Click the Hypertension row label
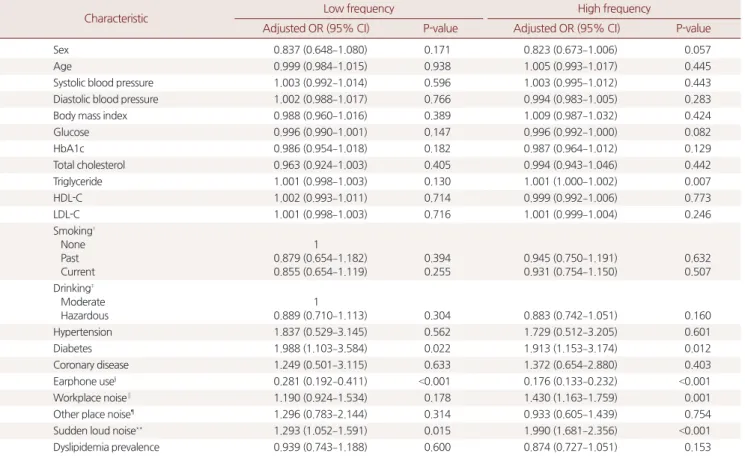This screenshot has width=745, height=456. pyautogui.click(x=82, y=332)
